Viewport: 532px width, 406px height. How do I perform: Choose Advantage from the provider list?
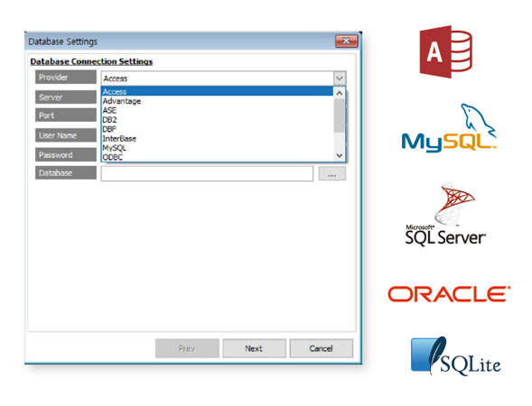(x=217, y=101)
